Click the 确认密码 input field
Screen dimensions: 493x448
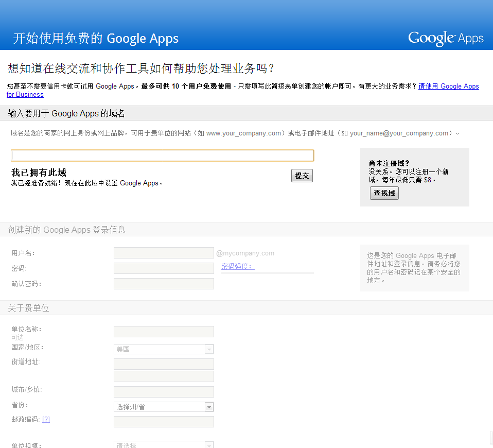(x=164, y=284)
